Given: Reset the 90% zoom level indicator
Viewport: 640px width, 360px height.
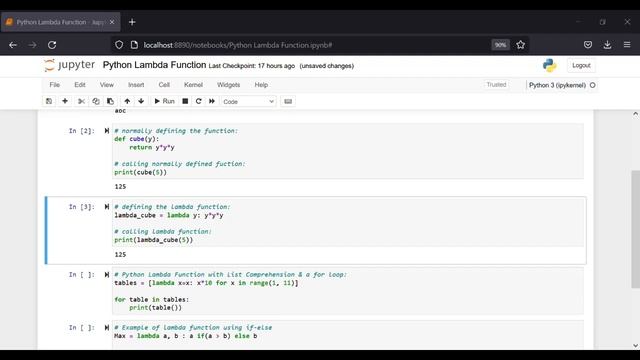Looking at the screenshot, I should [500, 45].
